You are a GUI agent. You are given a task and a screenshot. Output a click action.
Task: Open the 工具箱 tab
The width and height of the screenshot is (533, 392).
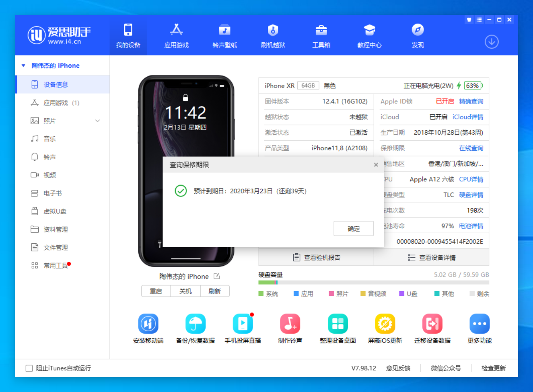tap(321, 36)
